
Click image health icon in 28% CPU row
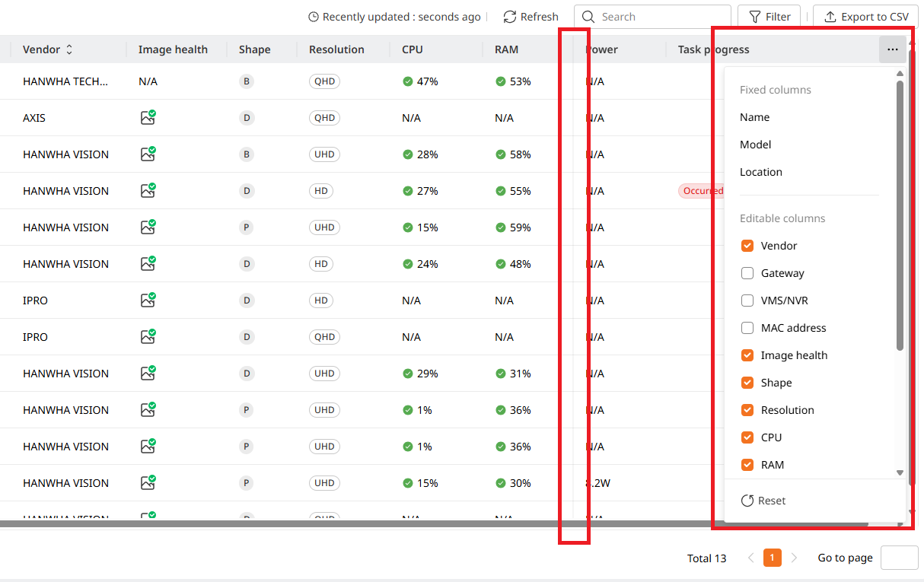[148, 154]
